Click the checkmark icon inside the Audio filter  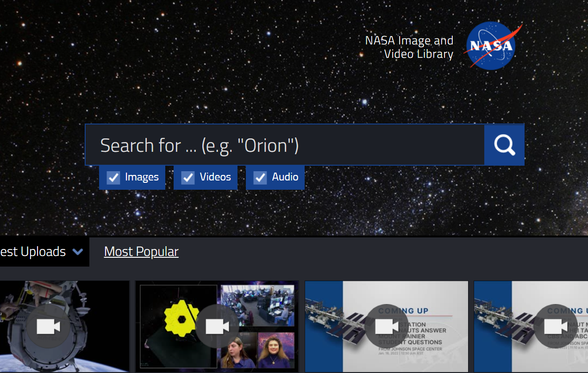click(x=260, y=177)
